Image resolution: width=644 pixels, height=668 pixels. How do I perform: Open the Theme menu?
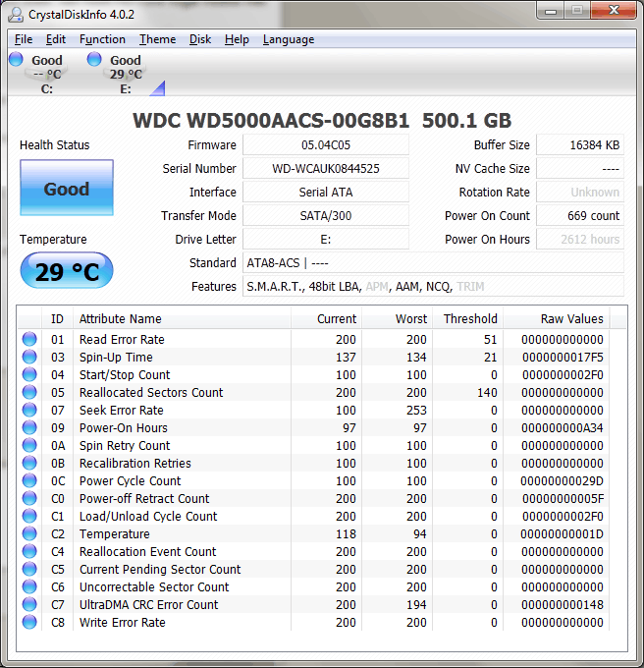pos(157,39)
